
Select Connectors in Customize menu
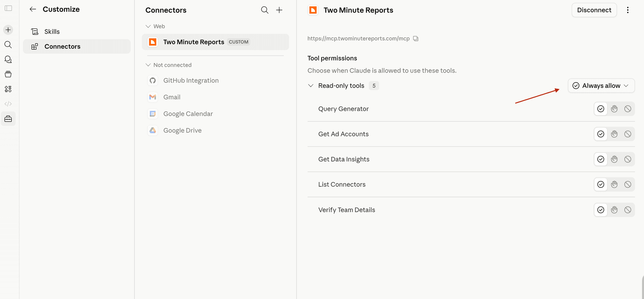click(x=77, y=47)
